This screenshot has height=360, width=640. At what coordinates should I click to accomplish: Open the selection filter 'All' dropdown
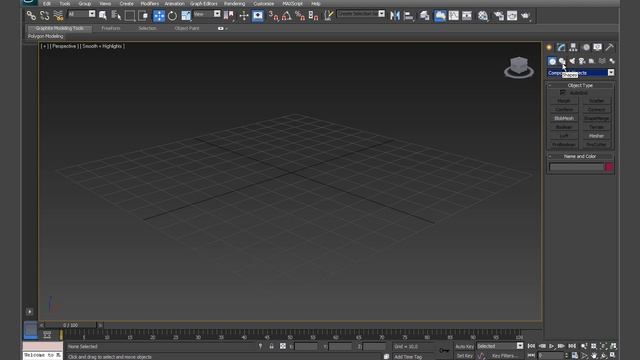[81, 14]
